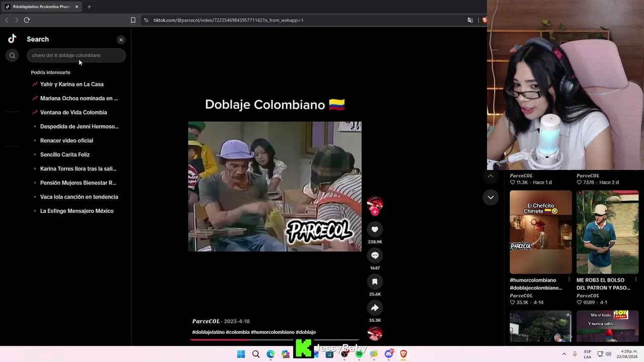The height and width of the screenshot is (362, 644).
Task: Open Microsoft Store from the taskbar
Action: pyautogui.click(x=330, y=354)
